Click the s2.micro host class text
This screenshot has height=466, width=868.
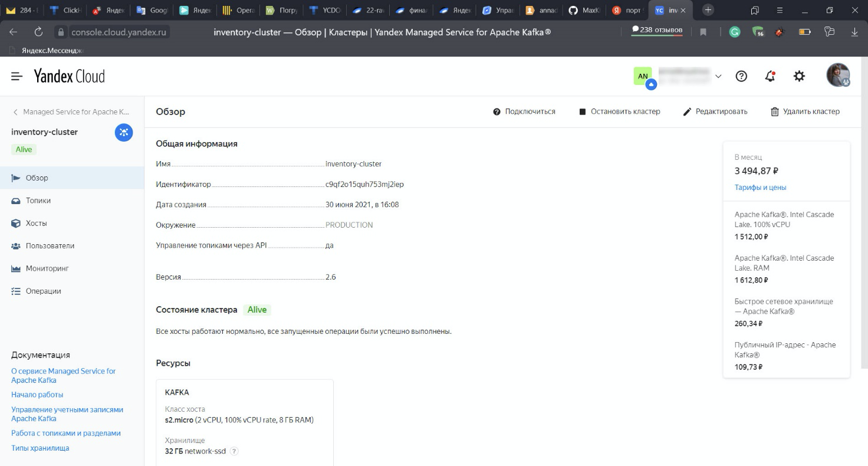(239, 420)
